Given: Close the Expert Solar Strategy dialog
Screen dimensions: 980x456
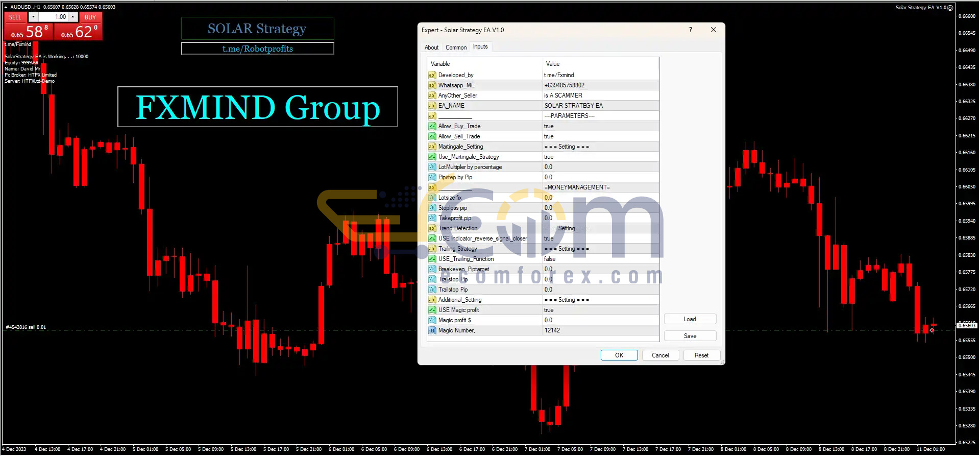Looking at the screenshot, I should tap(714, 30).
